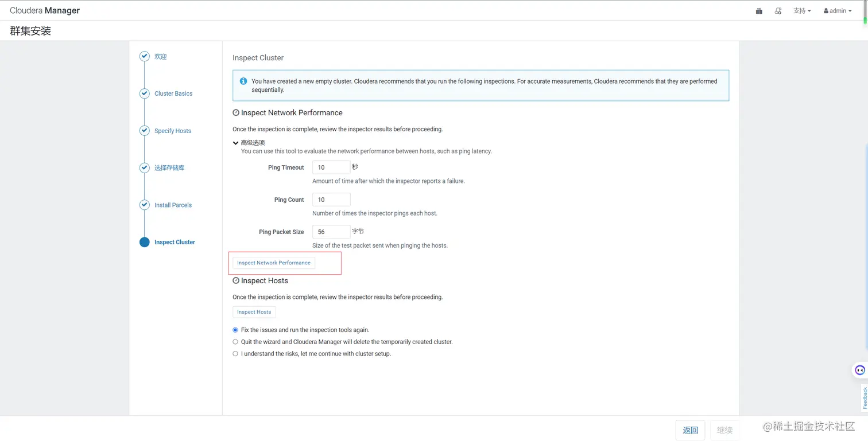Open the 支持 support dropdown menu
Screen dimensions: 868x445
pyautogui.click(x=802, y=11)
